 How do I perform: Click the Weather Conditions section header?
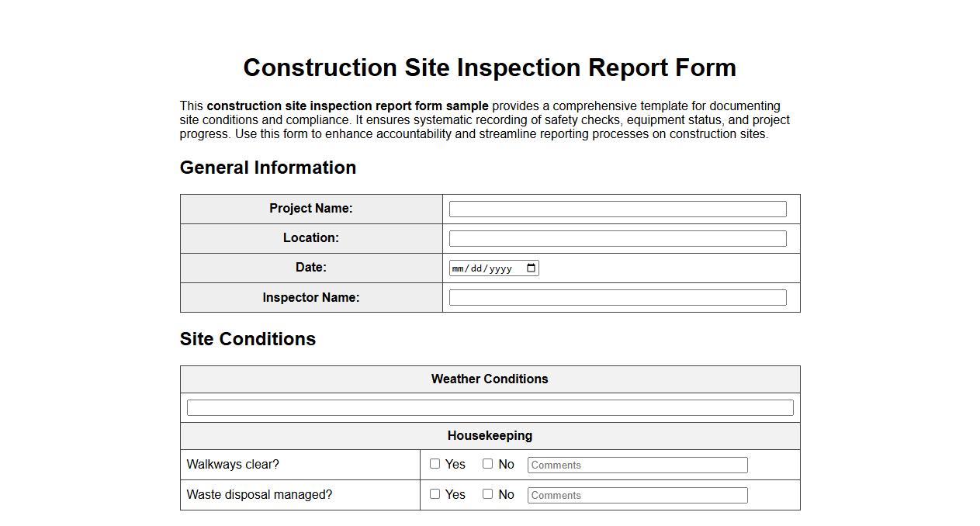pyautogui.click(x=490, y=379)
